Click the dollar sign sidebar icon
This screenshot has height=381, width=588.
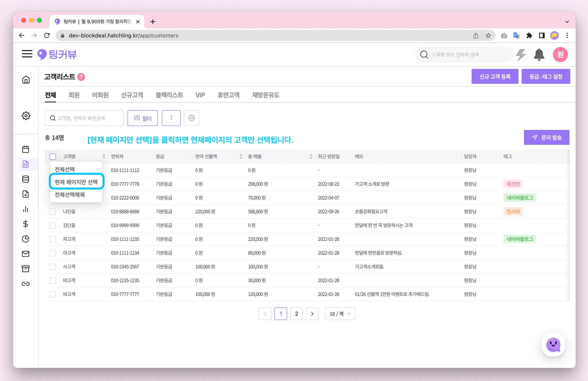tap(26, 224)
